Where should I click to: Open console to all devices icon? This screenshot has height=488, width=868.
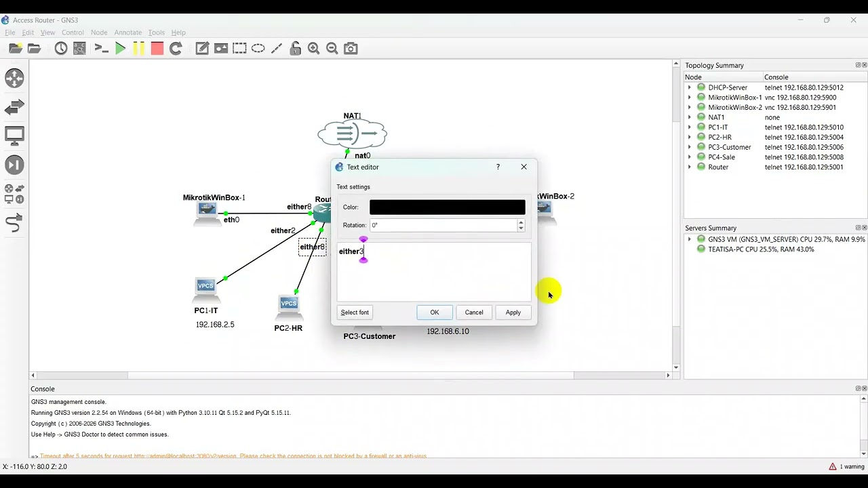tap(102, 48)
